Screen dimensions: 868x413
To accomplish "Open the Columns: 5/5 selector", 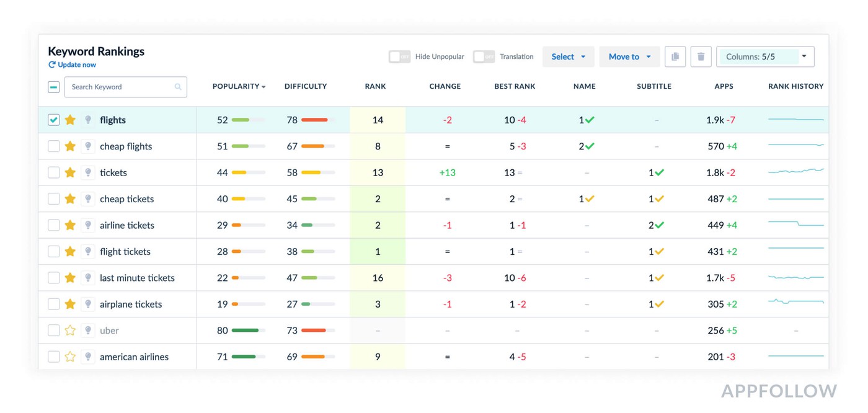I will pyautogui.click(x=764, y=56).
